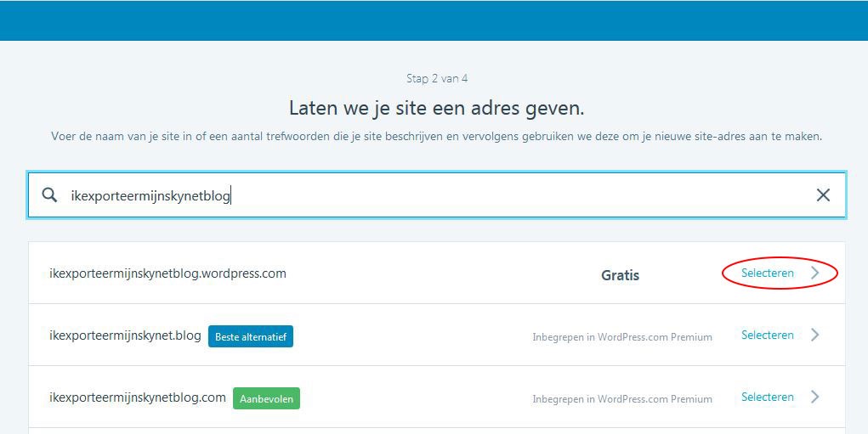Image resolution: width=868 pixels, height=434 pixels.
Task: Click the Beste alternatief badge
Action: coord(251,336)
